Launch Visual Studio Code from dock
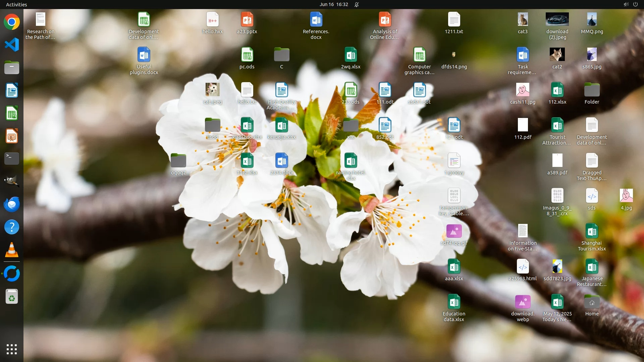The width and height of the screenshot is (644, 362). pos(12,45)
